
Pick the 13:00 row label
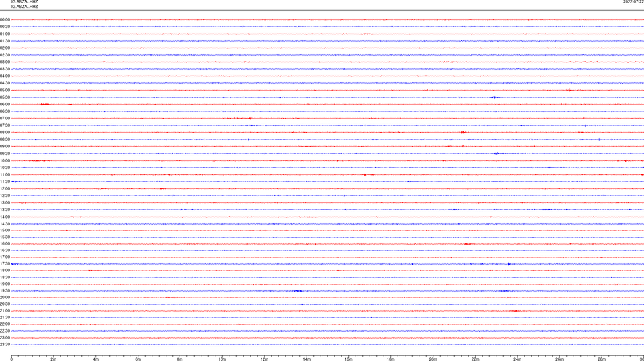(5, 202)
